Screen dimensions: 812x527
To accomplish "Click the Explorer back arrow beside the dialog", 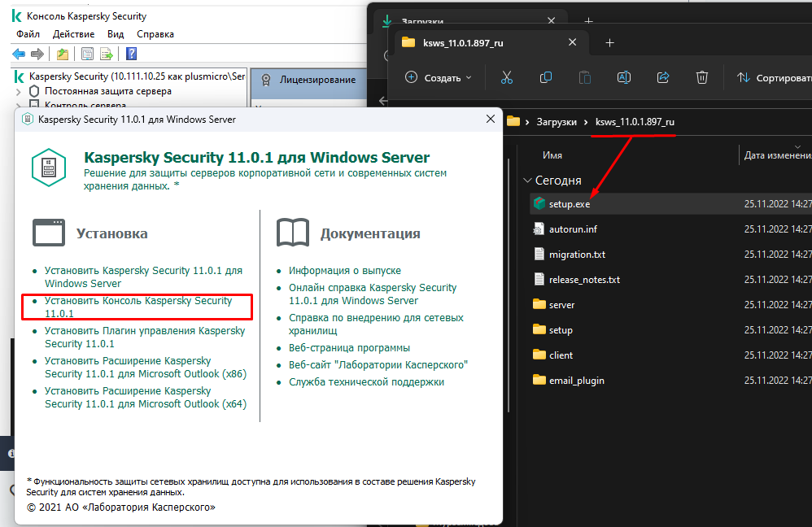I will [382, 101].
